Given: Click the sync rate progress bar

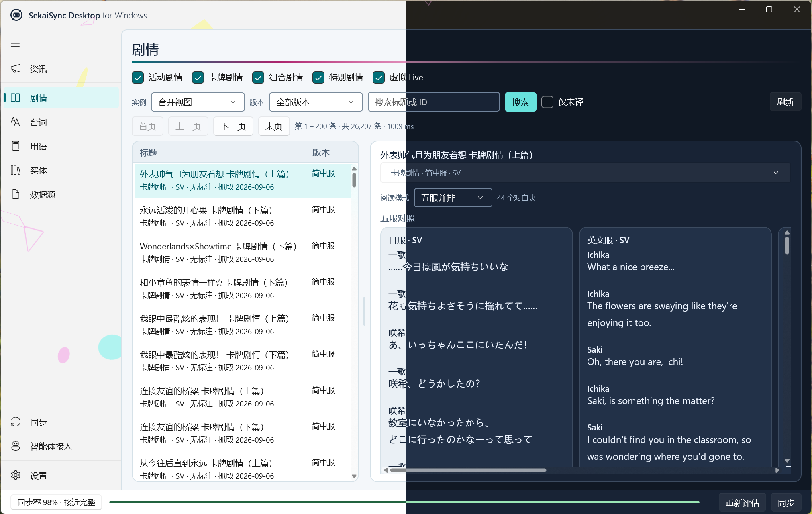Looking at the screenshot, I should point(410,502).
